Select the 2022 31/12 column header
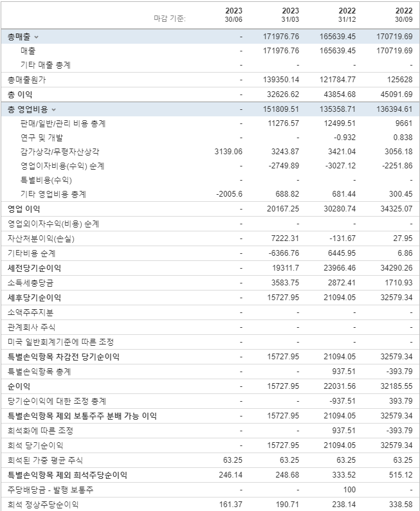The height and width of the screenshot is (511, 420). (347, 15)
